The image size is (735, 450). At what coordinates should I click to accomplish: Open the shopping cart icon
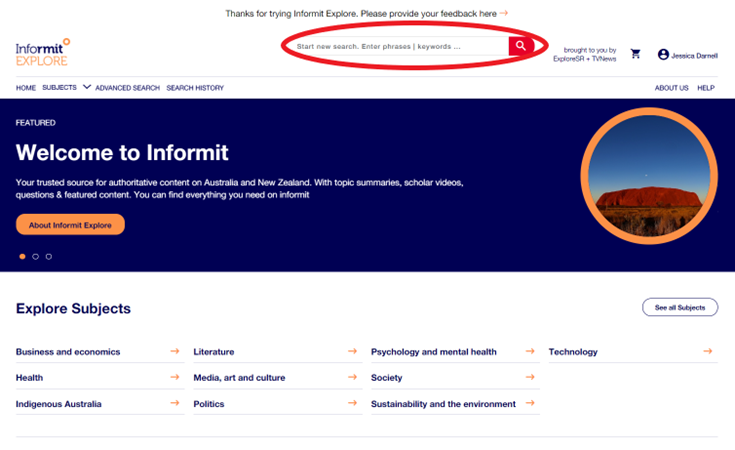[x=635, y=54]
